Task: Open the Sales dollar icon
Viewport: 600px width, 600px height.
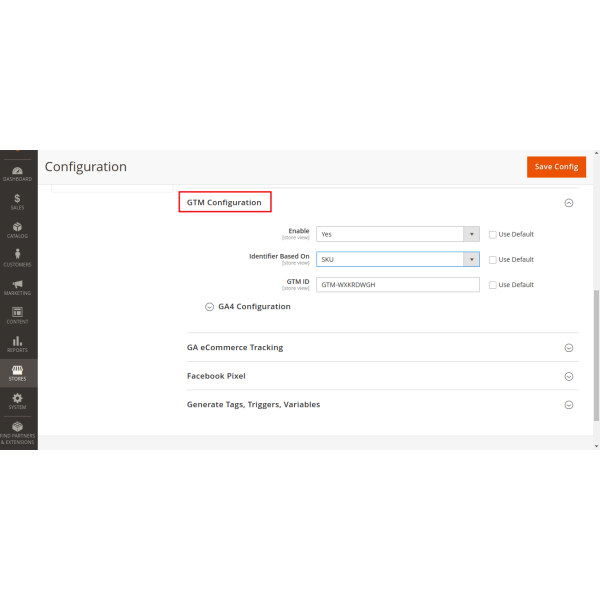Action: [18, 201]
